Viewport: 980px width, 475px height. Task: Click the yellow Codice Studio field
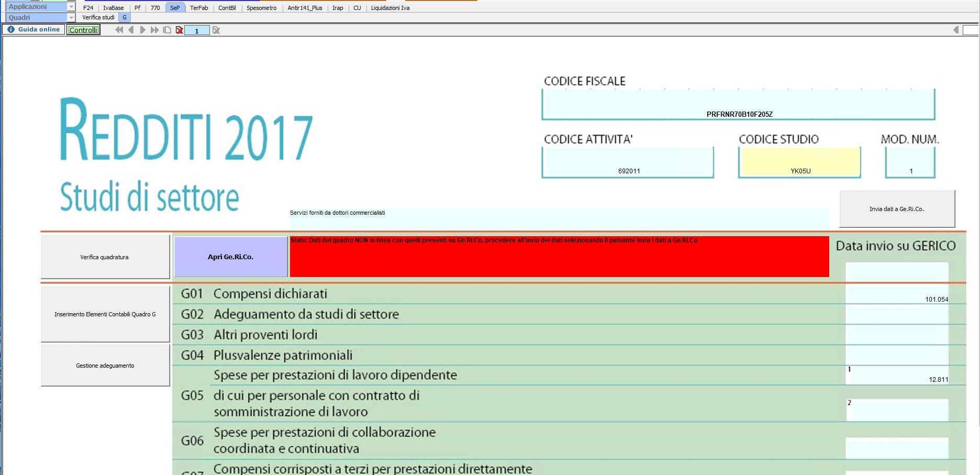(799, 162)
